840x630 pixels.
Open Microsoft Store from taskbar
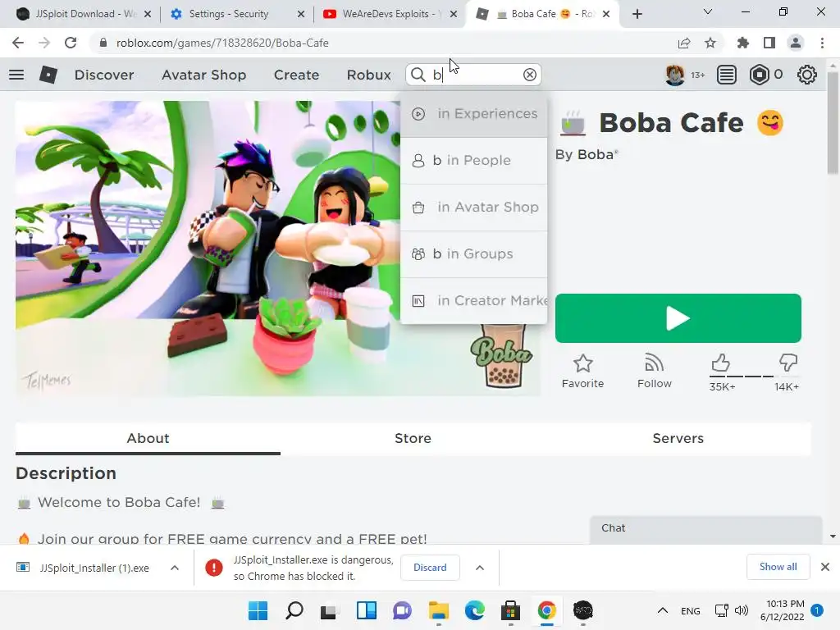pos(510,610)
